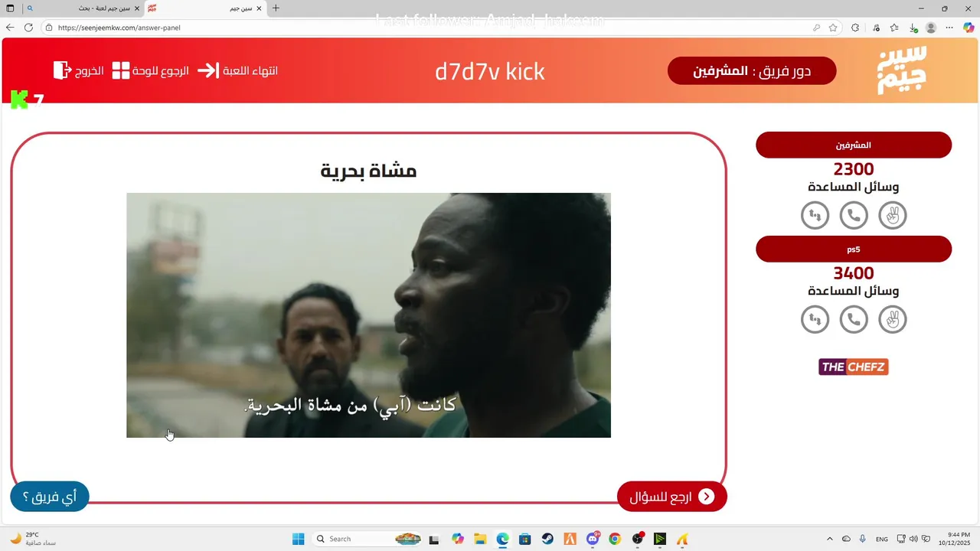Click دور فريق : المشرفين turn indicator

[x=752, y=70]
